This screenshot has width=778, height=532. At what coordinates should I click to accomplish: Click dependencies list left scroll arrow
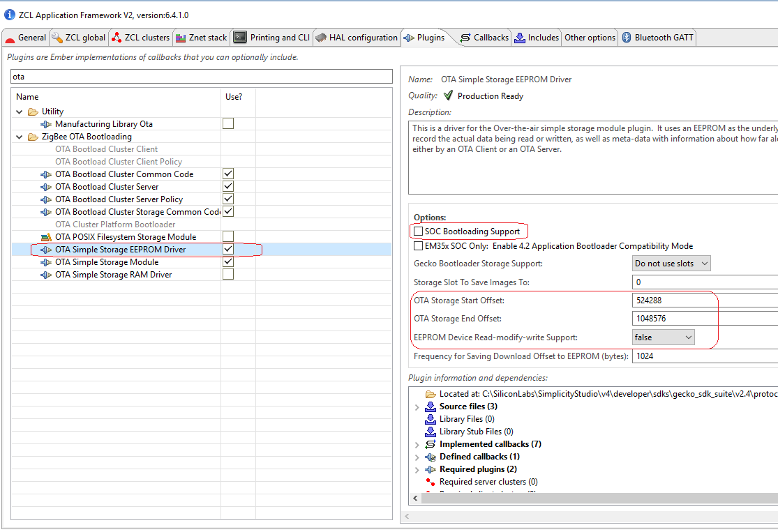pos(416,499)
